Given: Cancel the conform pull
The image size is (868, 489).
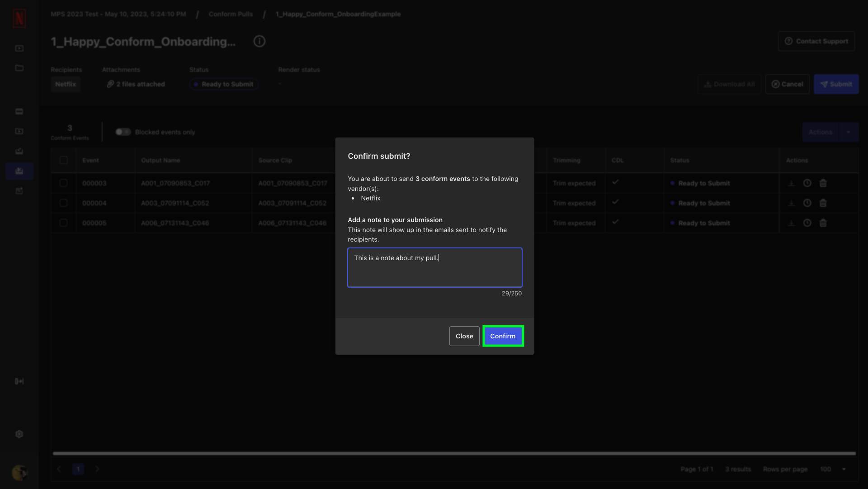Looking at the screenshot, I should [787, 84].
